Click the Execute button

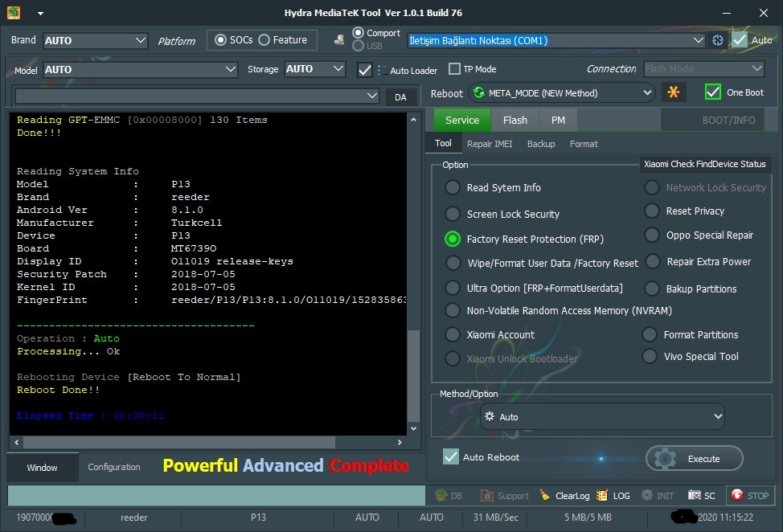point(694,458)
